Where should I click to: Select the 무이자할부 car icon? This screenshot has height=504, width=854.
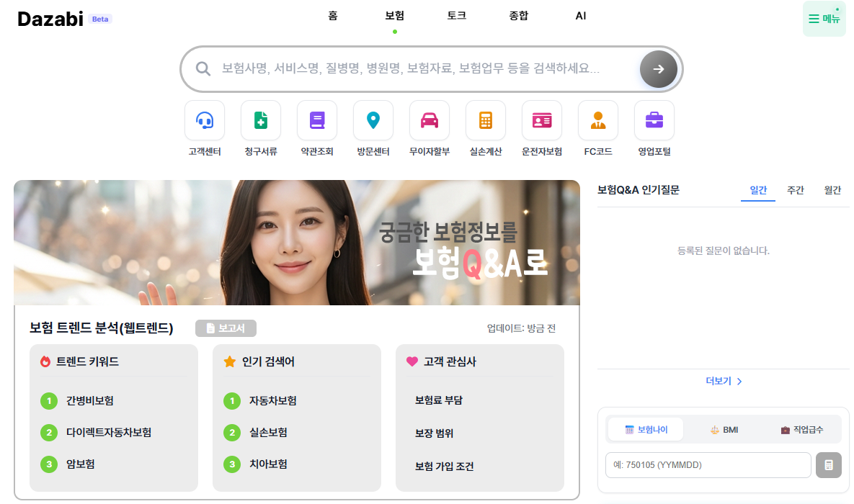430,120
